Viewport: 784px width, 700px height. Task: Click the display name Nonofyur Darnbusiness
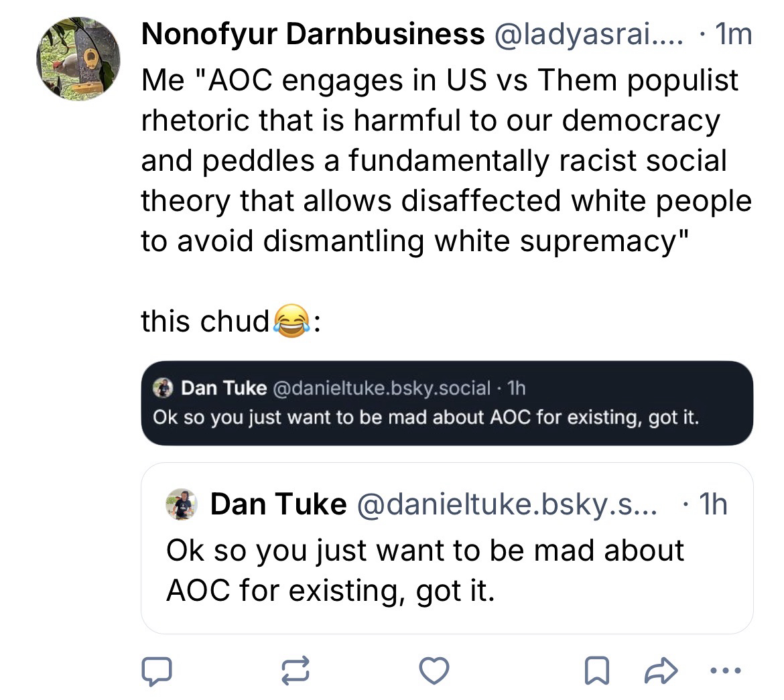click(312, 33)
